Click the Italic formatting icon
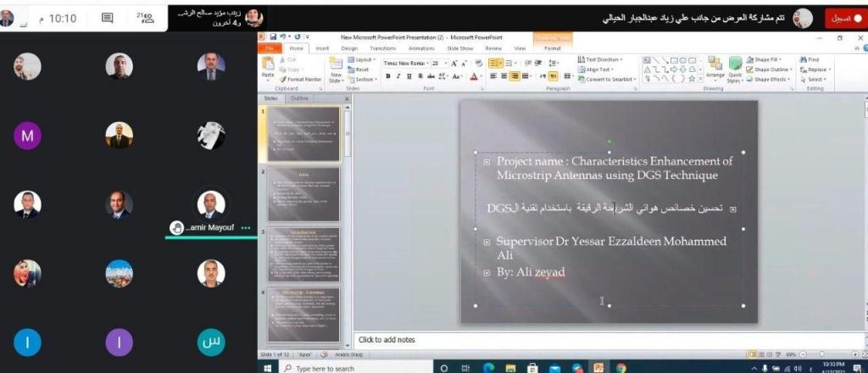Image resolution: width=868 pixels, height=373 pixels. tap(398, 76)
